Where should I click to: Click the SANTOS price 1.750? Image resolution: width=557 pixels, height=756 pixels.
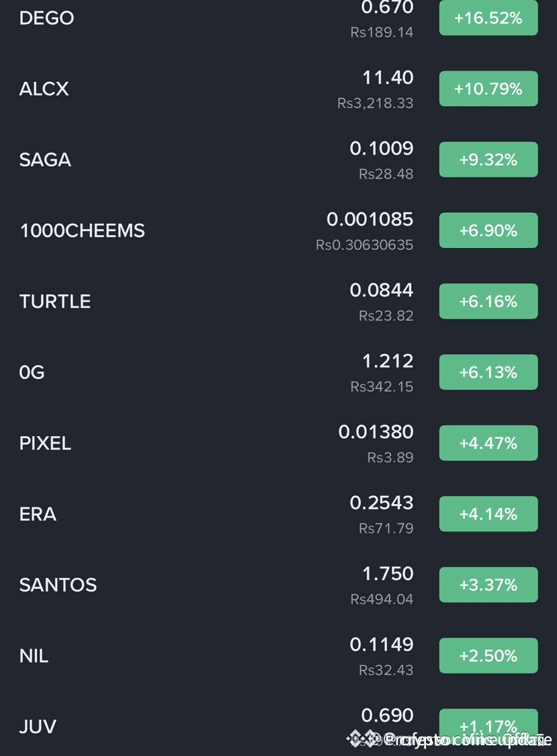pos(388,574)
